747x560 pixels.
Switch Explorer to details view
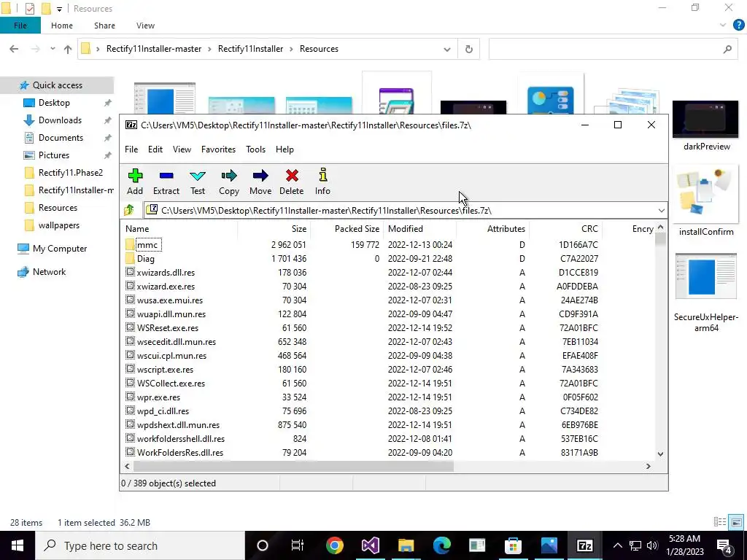tap(720, 522)
